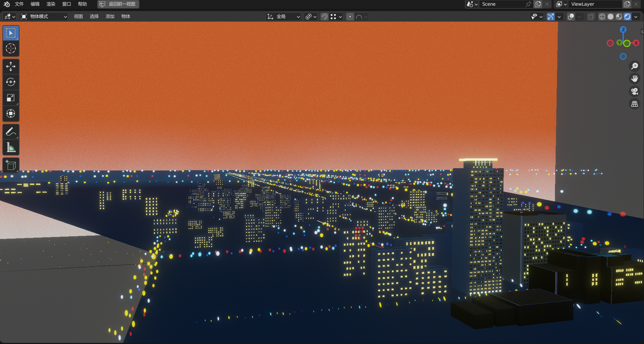The image size is (644, 344).
Task: Open the 帮助 (Help) menu
Action: click(x=83, y=4)
